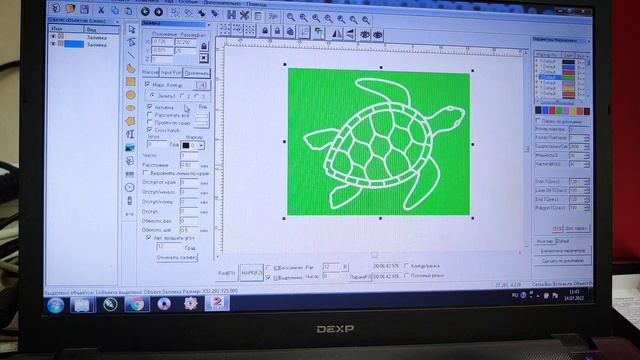Viewport: 640px width, 360px height.
Task: Click the Скорость(мм/сек) spinner arrows
Action: coord(587,147)
